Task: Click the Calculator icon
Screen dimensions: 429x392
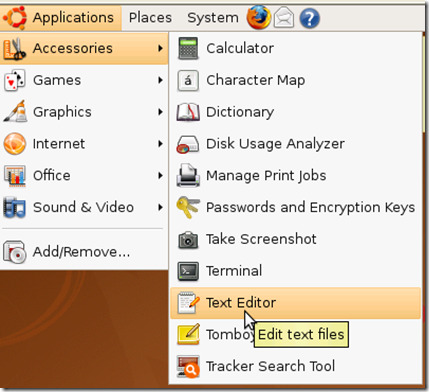Action: pos(188,49)
